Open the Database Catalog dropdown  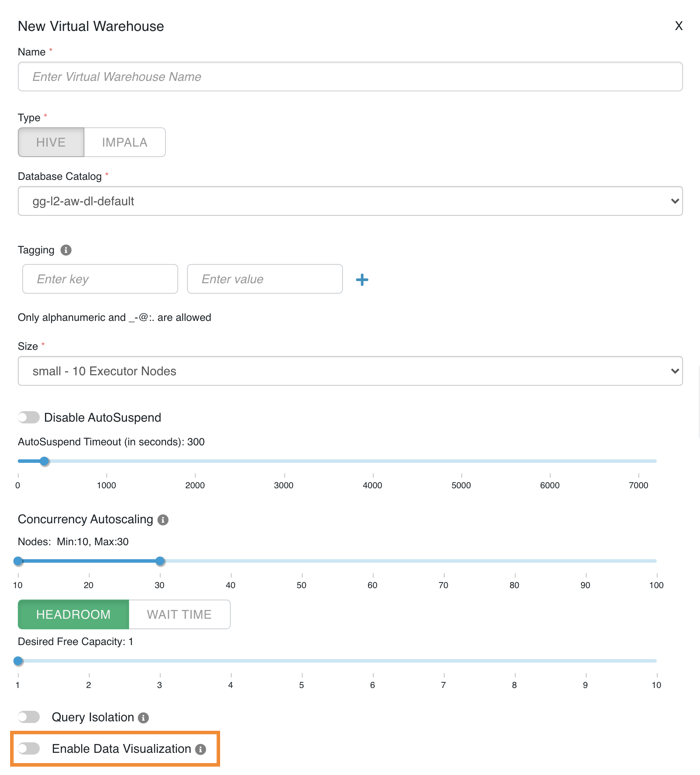[x=350, y=201]
